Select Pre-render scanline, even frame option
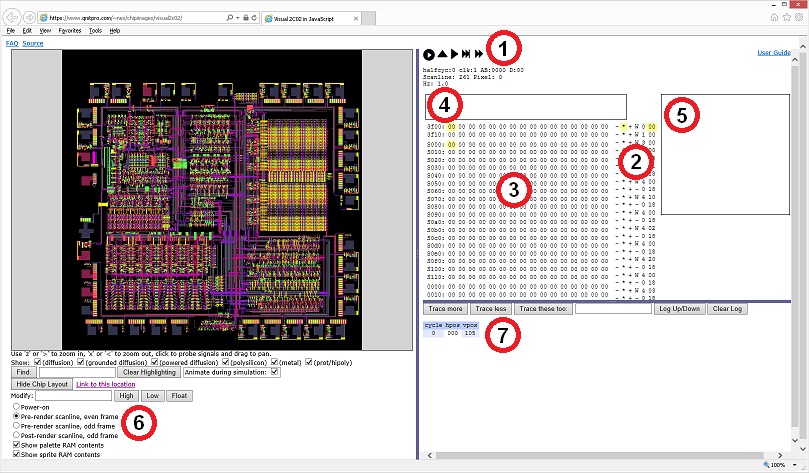The height and width of the screenshot is (473, 809). pyautogui.click(x=16, y=416)
